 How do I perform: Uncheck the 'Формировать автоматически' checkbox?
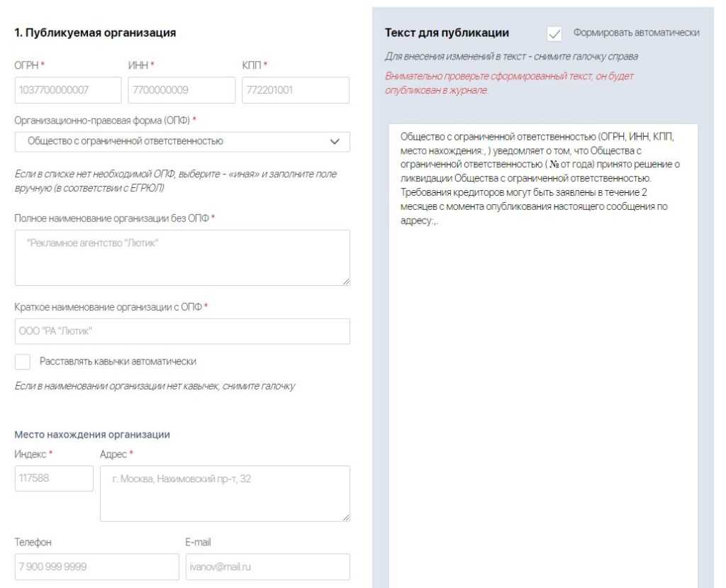pos(555,33)
